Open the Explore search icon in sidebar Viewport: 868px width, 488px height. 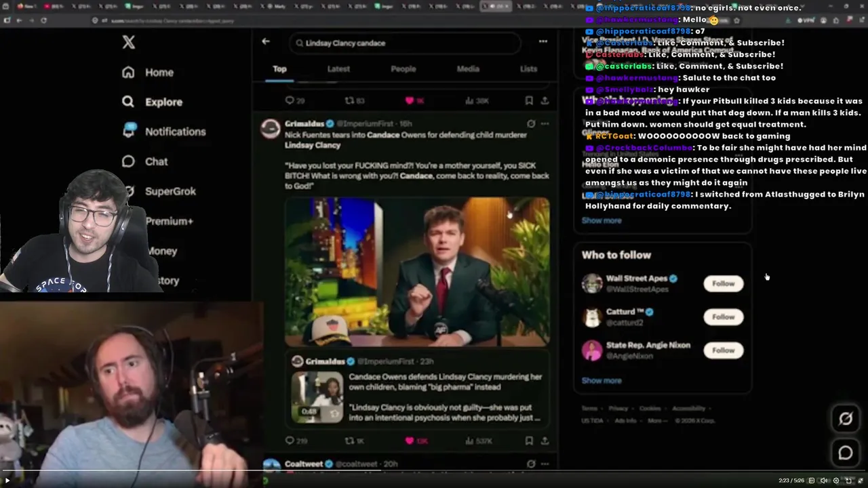[x=128, y=102]
